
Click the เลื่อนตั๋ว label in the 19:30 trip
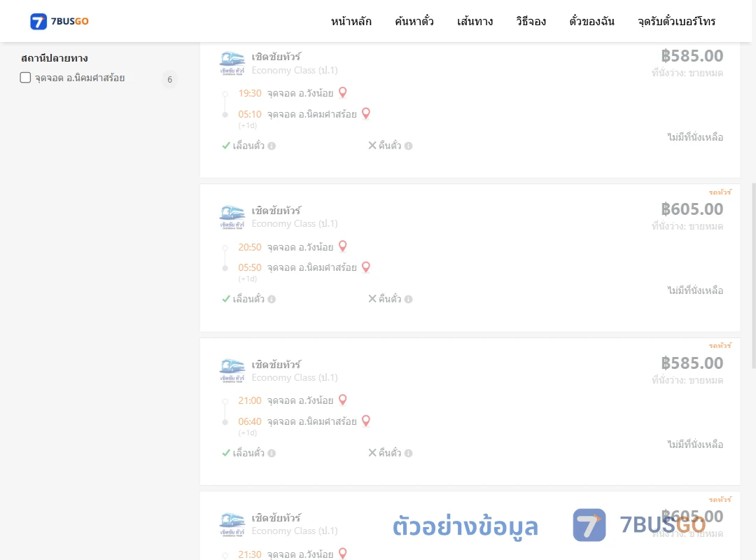(x=248, y=145)
